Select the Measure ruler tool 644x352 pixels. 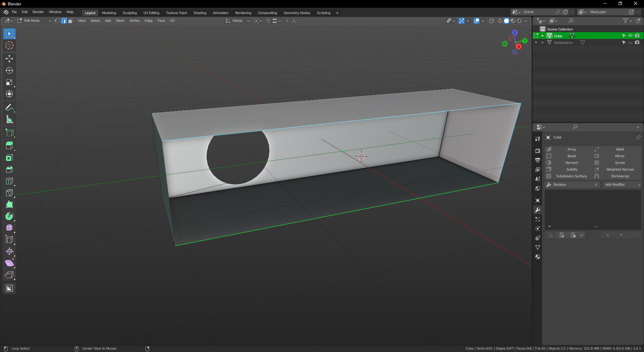[x=9, y=120]
